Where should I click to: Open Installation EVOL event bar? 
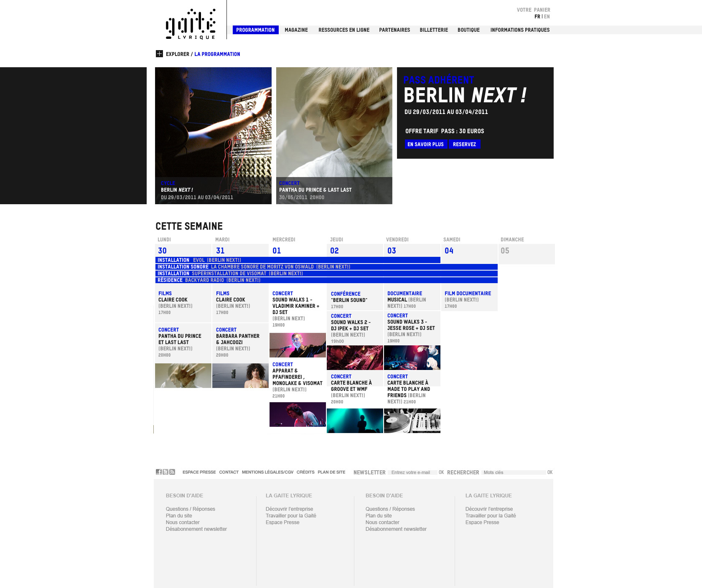[x=298, y=260]
